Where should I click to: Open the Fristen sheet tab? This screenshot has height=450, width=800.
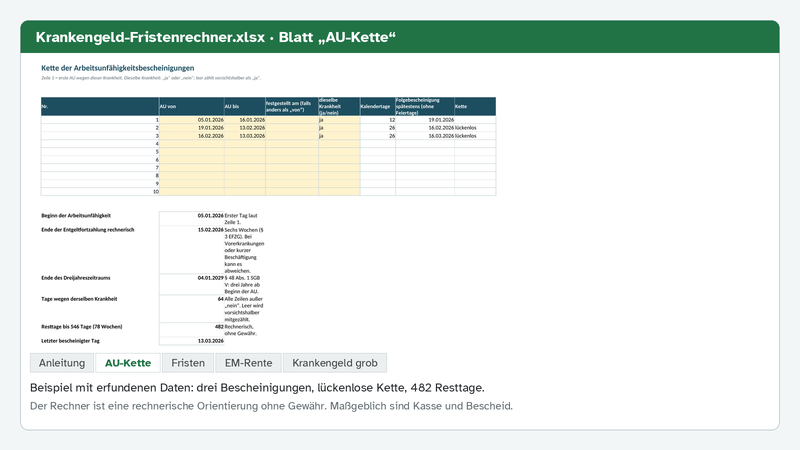pyautogui.click(x=188, y=363)
